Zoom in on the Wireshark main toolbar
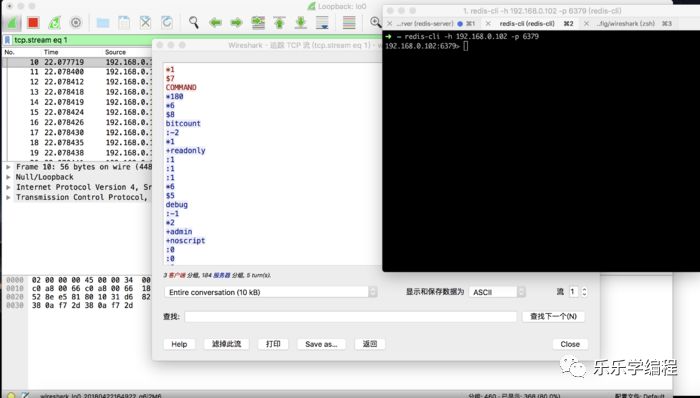The image size is (700, 398). 375,22
